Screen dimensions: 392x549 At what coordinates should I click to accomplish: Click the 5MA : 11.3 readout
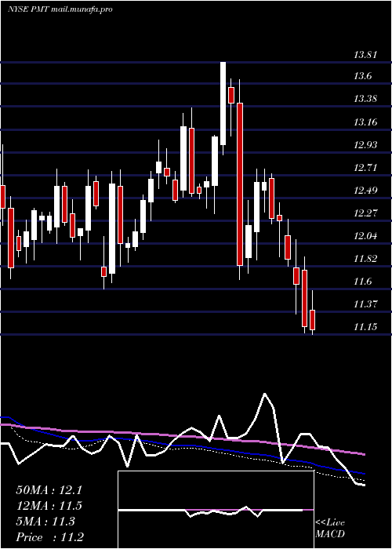click(45, 522)
